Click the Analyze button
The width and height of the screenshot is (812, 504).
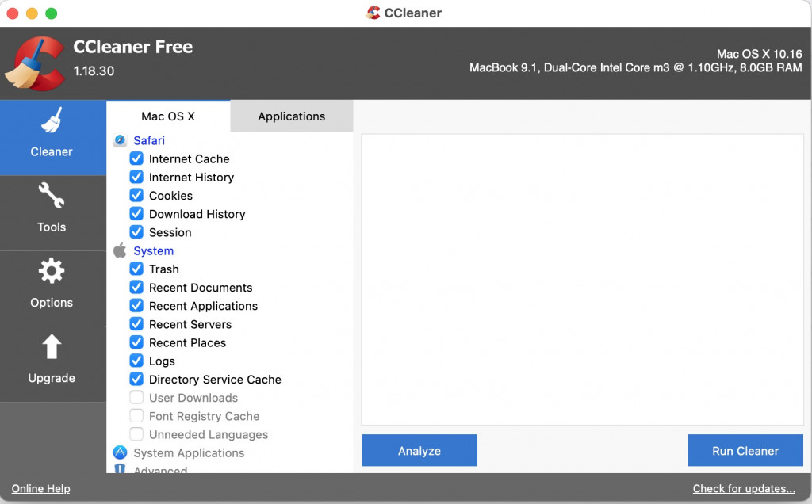coord(419,450)
